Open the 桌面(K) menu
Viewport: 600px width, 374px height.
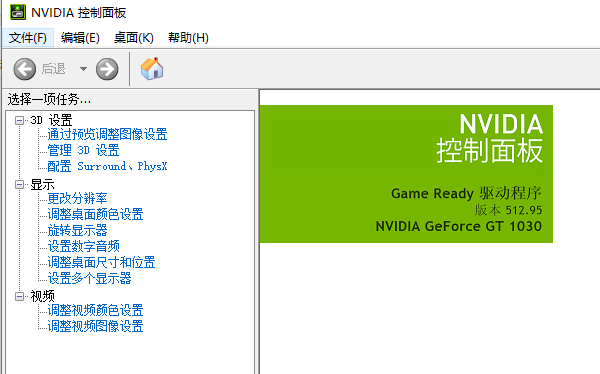click(x=134, y=38)
